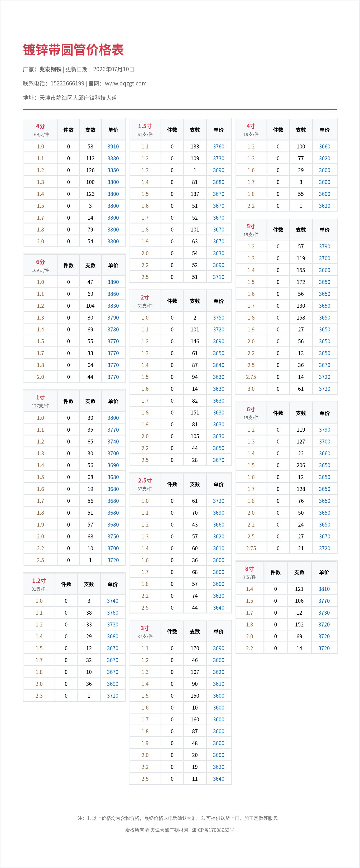This screenshot has height=868, width=360.
Task: Click the 1寸 table header
Action: 40,401
